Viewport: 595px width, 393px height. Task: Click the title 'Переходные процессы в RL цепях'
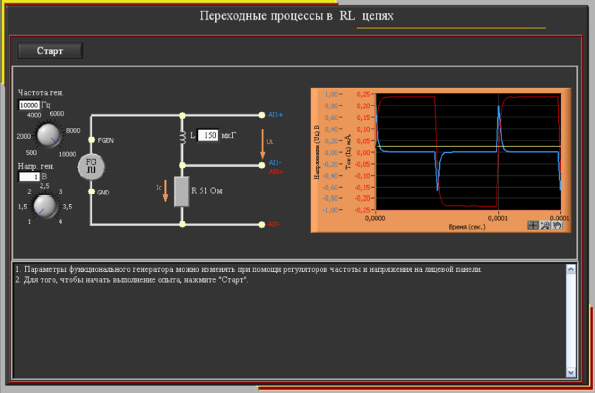pyautogui.click(x=296, y=16)
